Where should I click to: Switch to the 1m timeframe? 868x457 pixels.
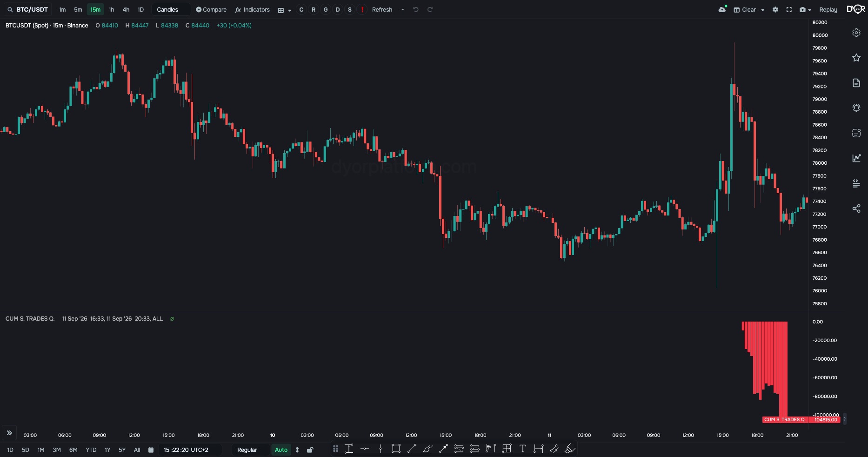(62, 10)
